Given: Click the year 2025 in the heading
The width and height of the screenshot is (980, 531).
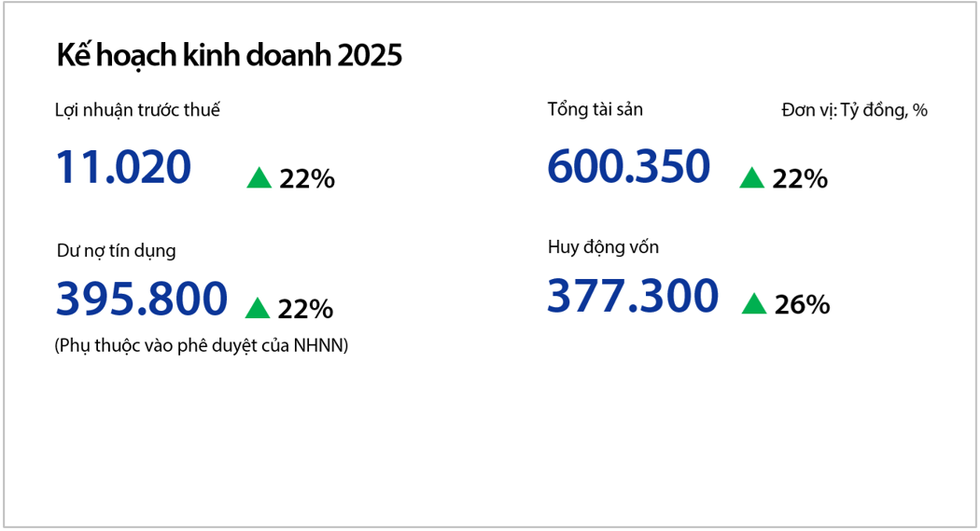Looking at the screenshot, I should tap(370, 56).
